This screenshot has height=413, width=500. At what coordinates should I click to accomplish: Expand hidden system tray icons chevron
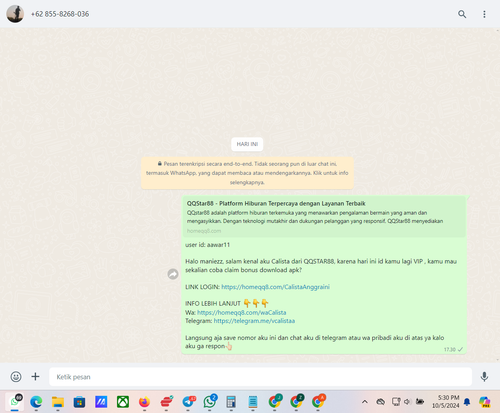(x=365, y=402)
